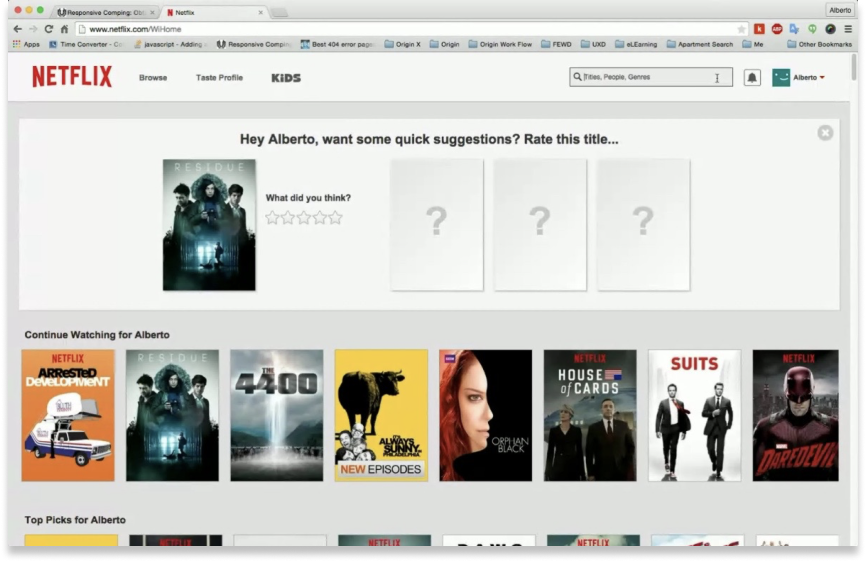866x562 pixels.
Task: Open the Chrome hamburger menu
Action: point(848,29)
